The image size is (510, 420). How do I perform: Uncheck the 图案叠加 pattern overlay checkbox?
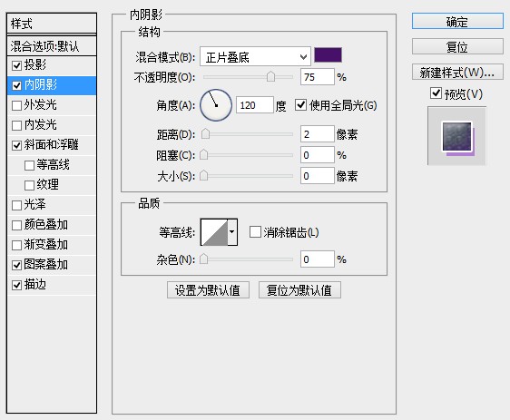[16, 265]
